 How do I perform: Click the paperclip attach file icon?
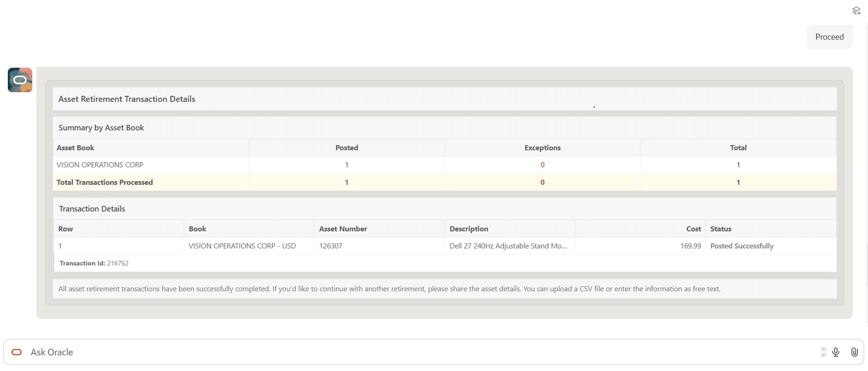[854, 352]
